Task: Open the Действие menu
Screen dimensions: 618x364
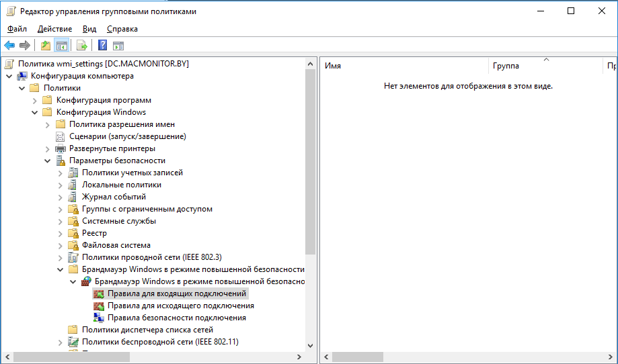Action: click(x=54, y=29)
